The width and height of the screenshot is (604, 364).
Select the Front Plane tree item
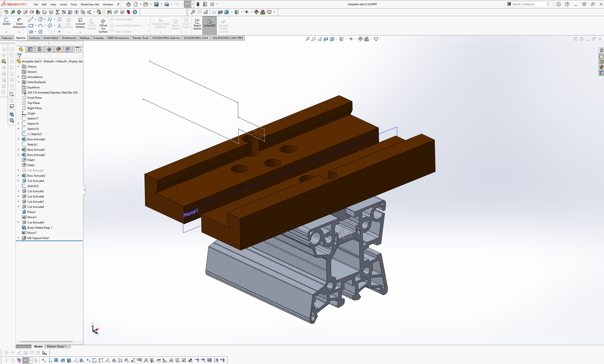[x=34, y=98]
